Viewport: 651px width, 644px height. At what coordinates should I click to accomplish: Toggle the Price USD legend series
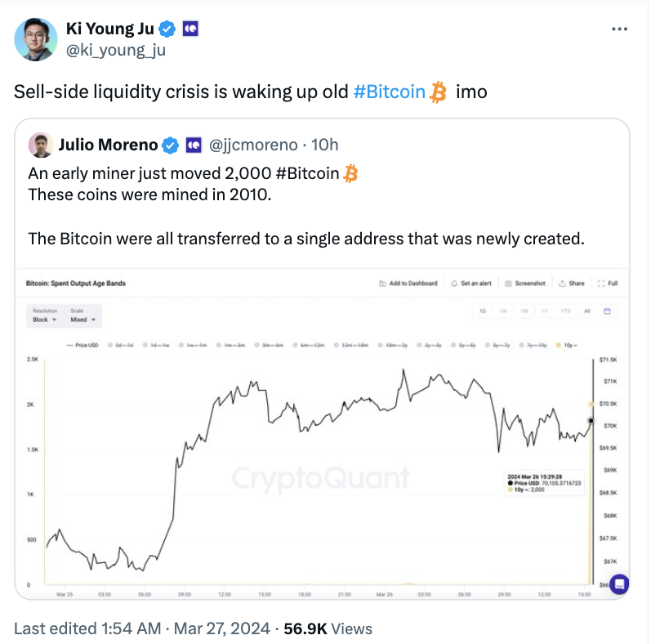(82, 345)
